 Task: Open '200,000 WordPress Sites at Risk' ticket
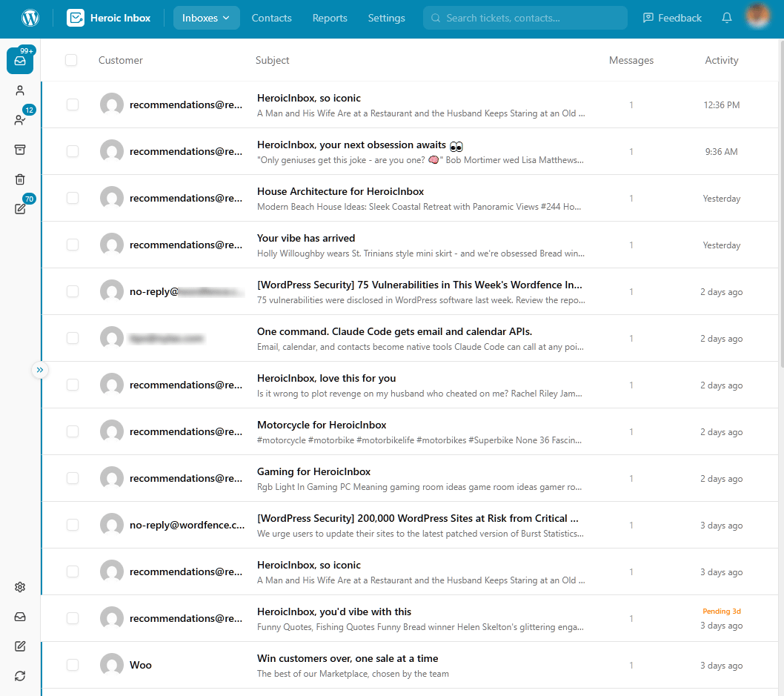point(417,519)
